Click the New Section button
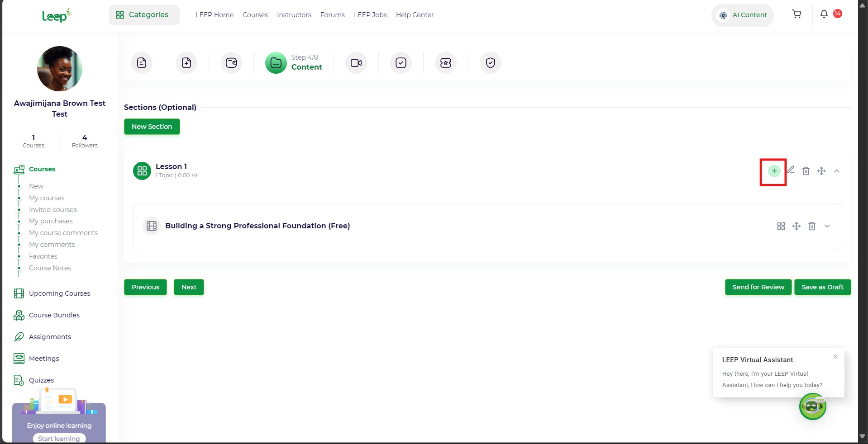 152,127
